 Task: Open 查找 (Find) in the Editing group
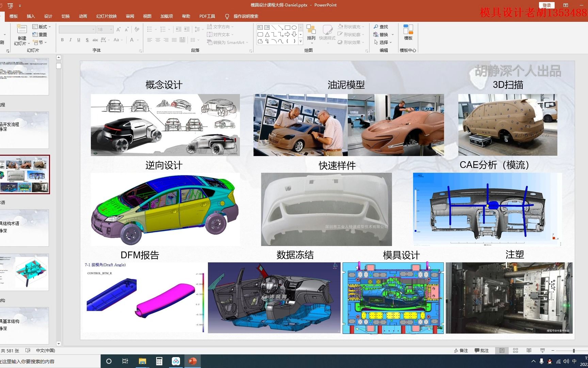coord(381,27)
